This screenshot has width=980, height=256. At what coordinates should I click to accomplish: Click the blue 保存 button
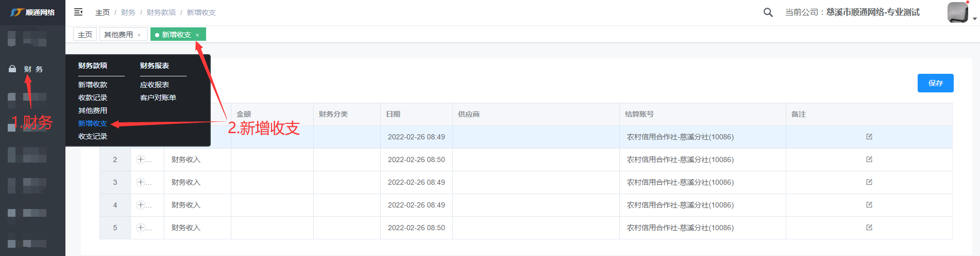tap(935, 83)
